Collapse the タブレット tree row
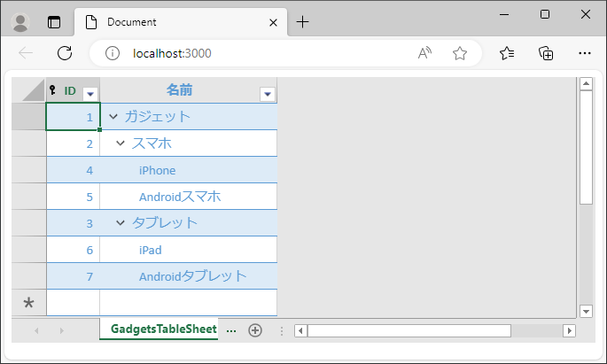Image resolution: width=607 pixels, height=364 pixels. click(x=121, y=223)
